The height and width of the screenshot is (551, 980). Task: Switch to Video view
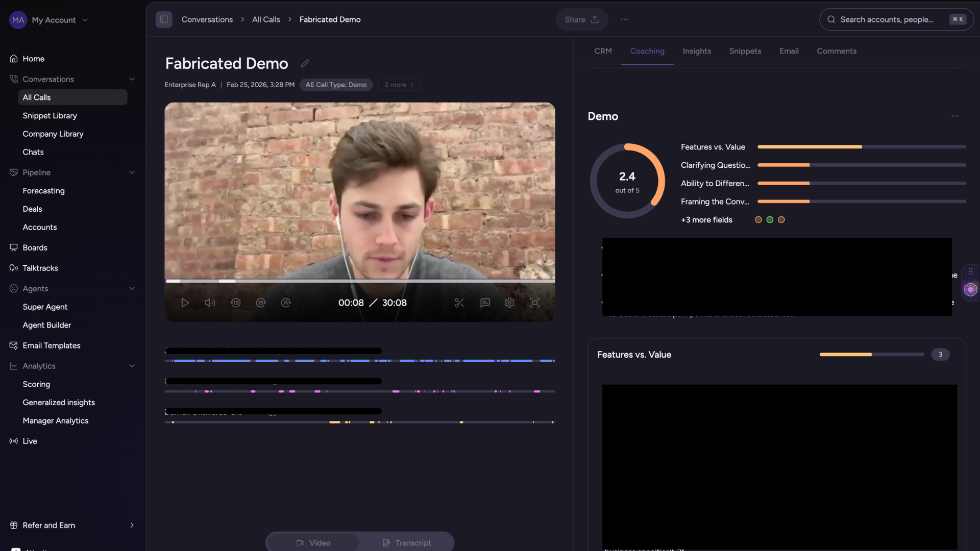pyautogui.click(x=313, y=543)
